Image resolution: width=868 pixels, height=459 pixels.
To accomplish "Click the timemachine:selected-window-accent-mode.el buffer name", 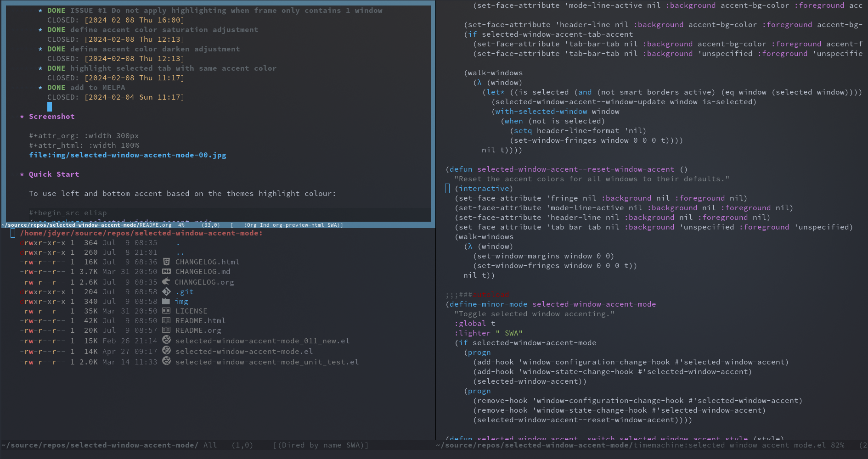I will point(730,445).
